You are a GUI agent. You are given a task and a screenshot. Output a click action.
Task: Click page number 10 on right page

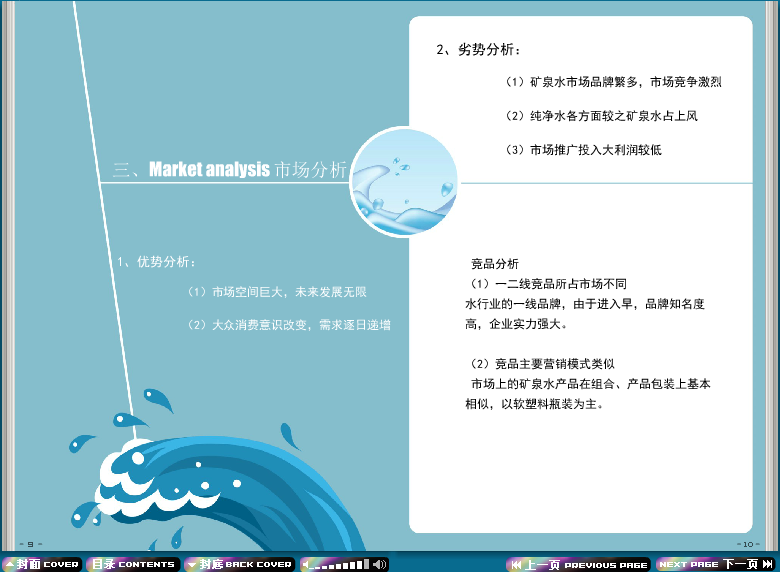coord(747,543)
